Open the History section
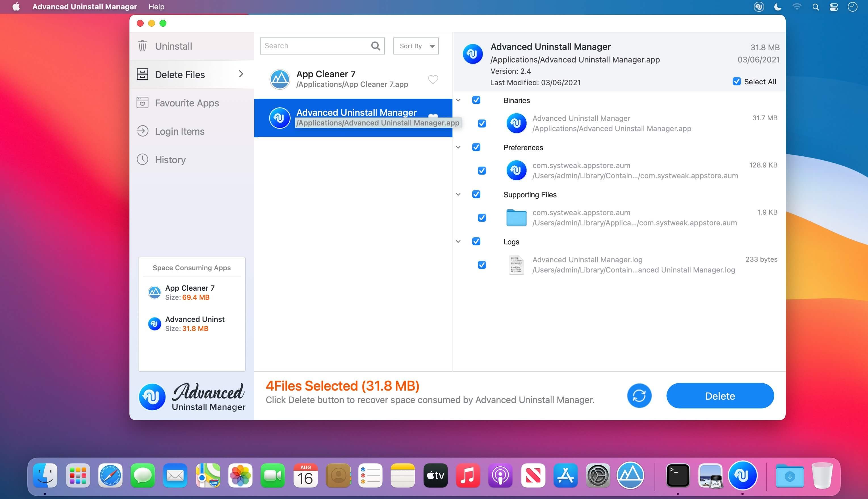This screenshot has height=499, width=868. [x=170, y=160]
